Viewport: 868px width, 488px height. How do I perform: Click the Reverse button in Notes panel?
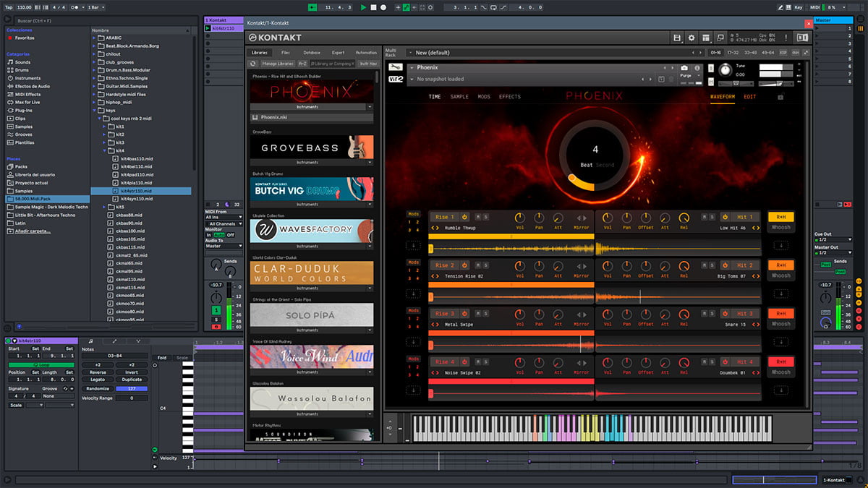point(98,372)
